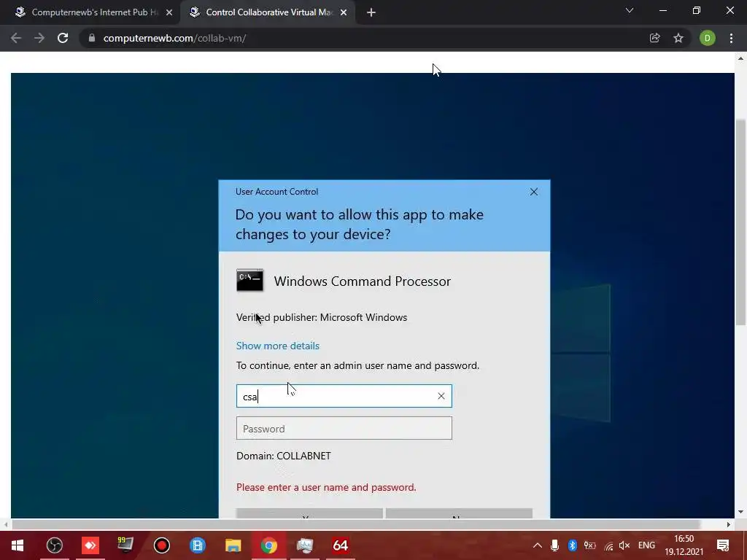Open the blue film video app
Image resolution: width=747 pixels, height=560 pixels.
point(197,545)
